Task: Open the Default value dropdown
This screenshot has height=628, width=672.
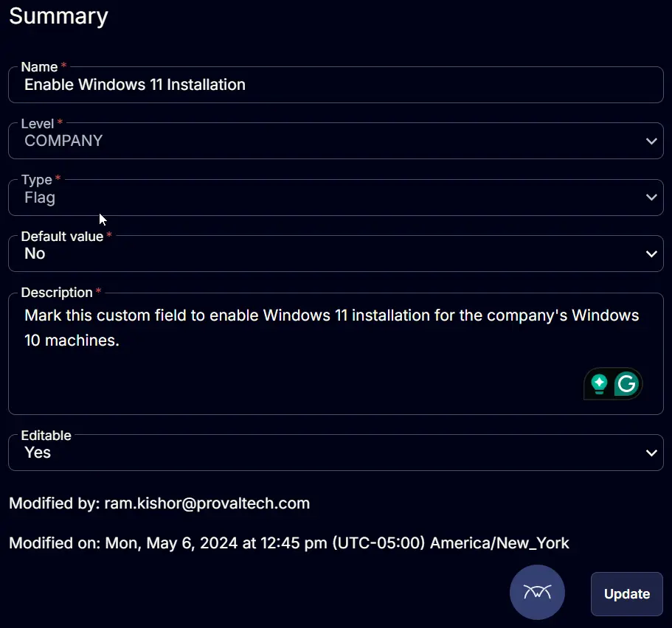Action: point(336,254)
